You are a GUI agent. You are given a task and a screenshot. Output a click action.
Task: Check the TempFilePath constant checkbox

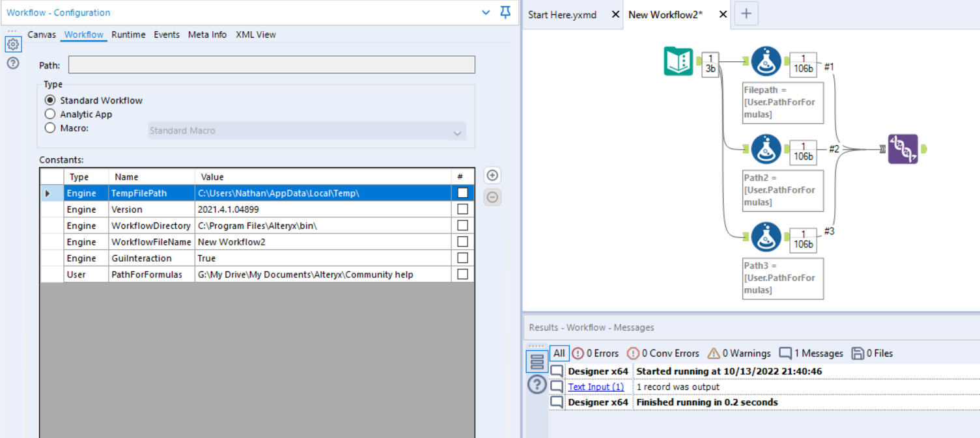point(461,193)
